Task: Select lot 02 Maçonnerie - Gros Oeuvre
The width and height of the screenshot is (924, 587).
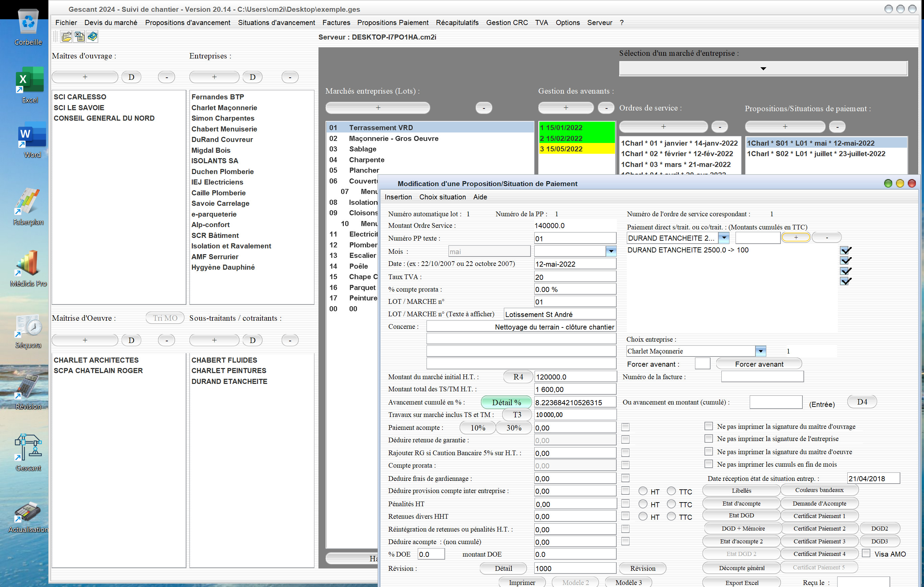Action: pos(430,138)
